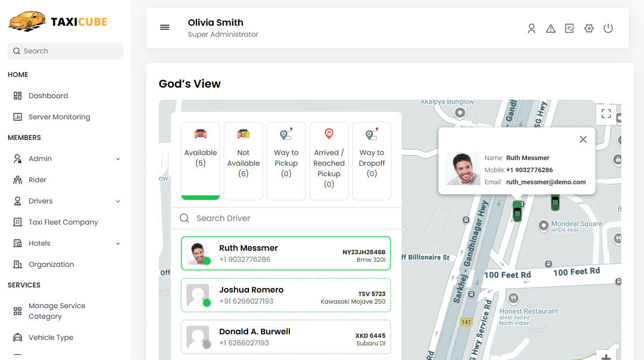Open settings via the gear icon
644x360 pixels.
pos(589,28)
